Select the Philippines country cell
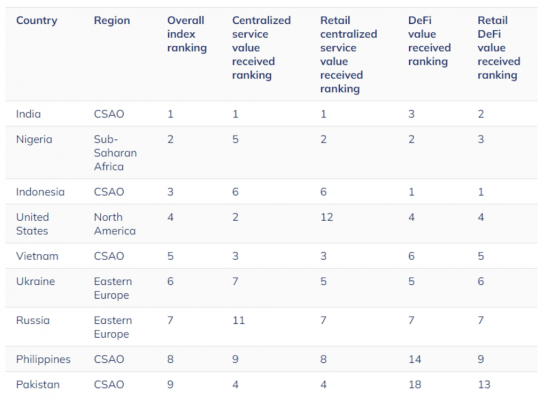Viewport: 540px width, 400px height. click(43, 359)
